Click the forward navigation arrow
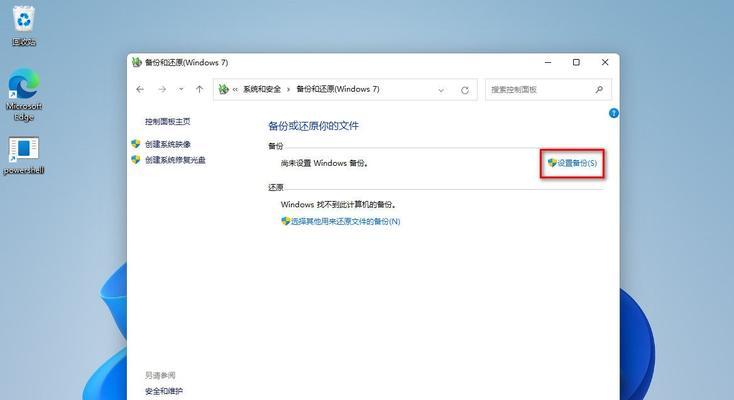This screenshot has width=734, height=400. (x=162, y=89)
